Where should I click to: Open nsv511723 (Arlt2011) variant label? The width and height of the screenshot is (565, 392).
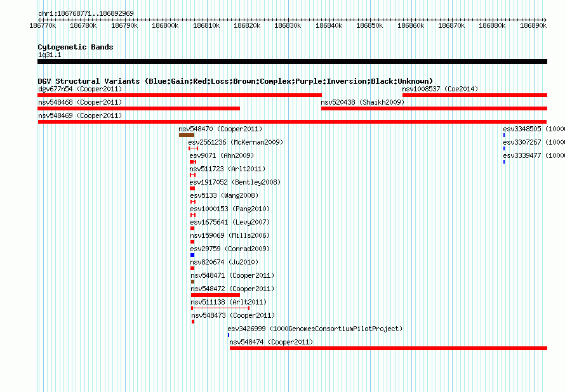(227, 169)
